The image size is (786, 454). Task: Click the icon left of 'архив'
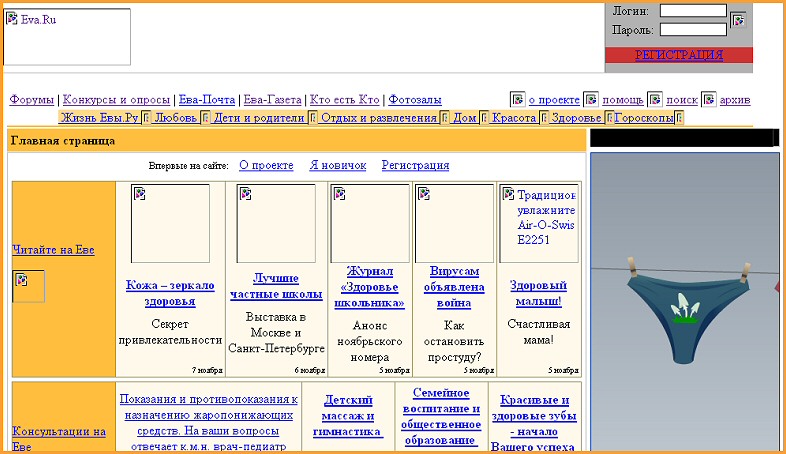709,100
